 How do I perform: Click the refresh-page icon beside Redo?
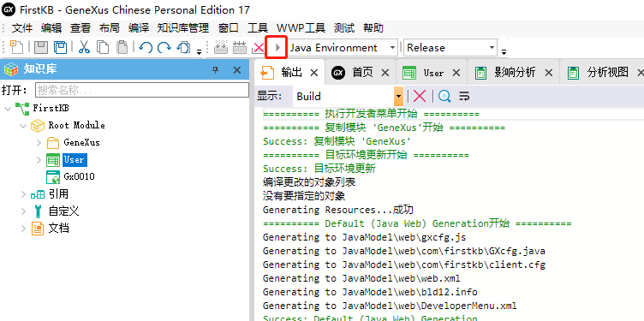[x=183, y=48]
